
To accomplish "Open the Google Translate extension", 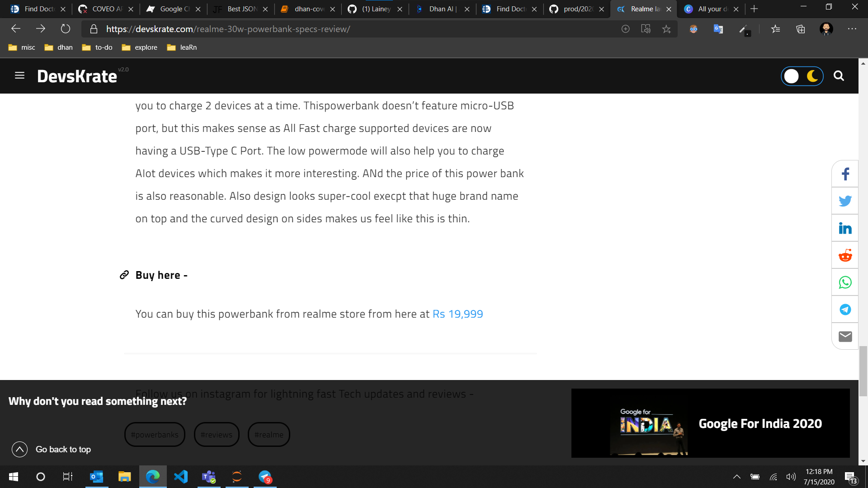I will pos(718,29).
